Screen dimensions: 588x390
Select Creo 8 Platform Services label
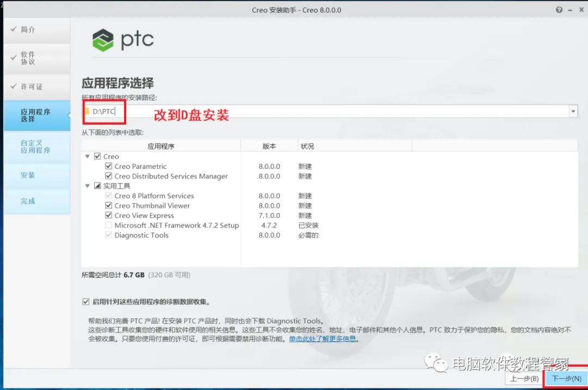[154, 196]
